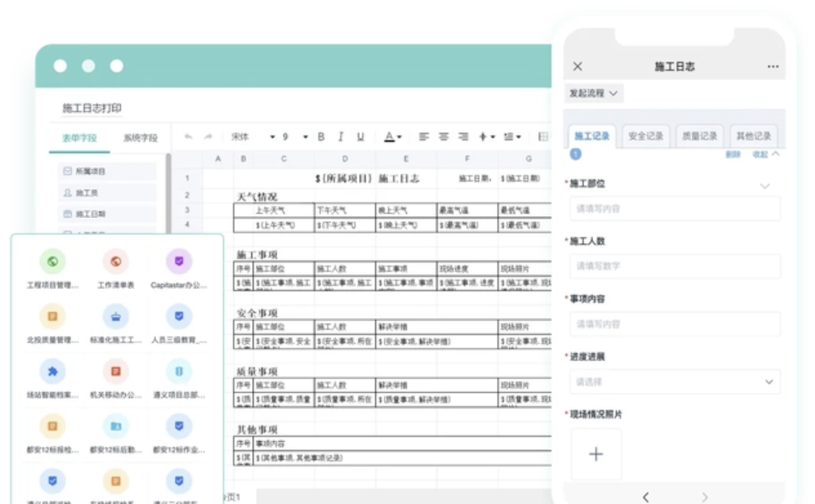Toggle italic formatting in the toolbar
This screenshot has height=504, width=815.
(340, 137)
